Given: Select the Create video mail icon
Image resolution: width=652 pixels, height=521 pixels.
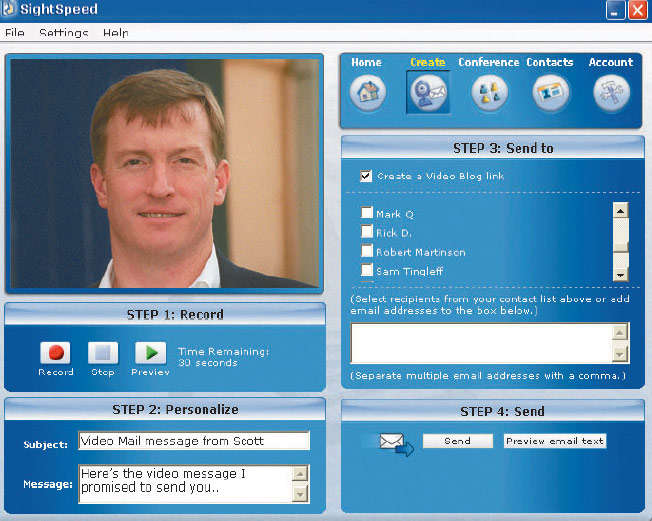Looking at the screenshot, I should pos(428,93).
